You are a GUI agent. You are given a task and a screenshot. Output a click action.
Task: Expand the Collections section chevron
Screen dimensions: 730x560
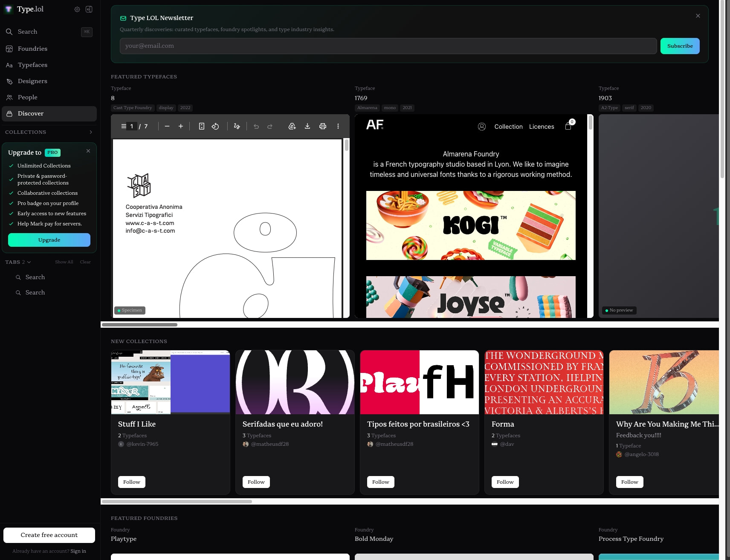91,132
